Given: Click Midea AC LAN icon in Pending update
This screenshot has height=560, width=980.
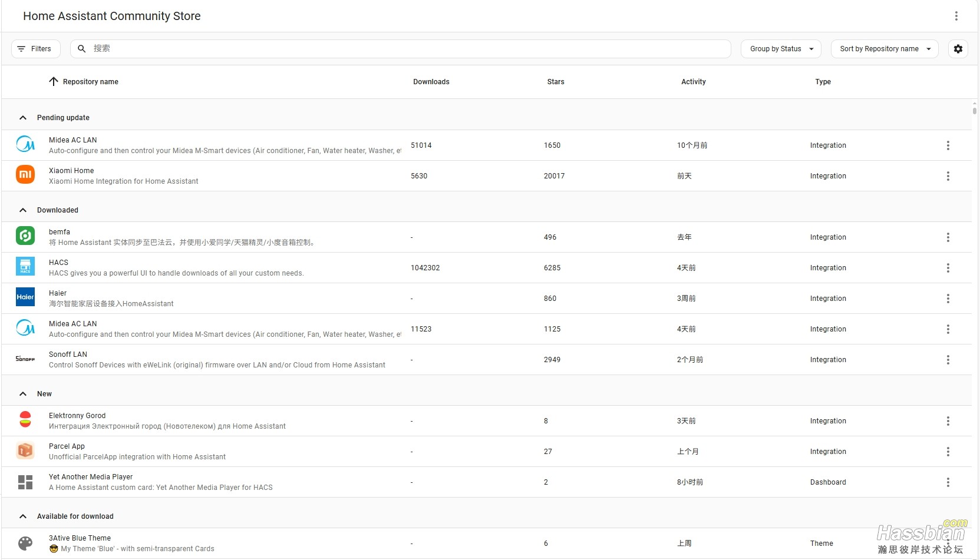Looking at the screenshot, I should tap(25, 144).
